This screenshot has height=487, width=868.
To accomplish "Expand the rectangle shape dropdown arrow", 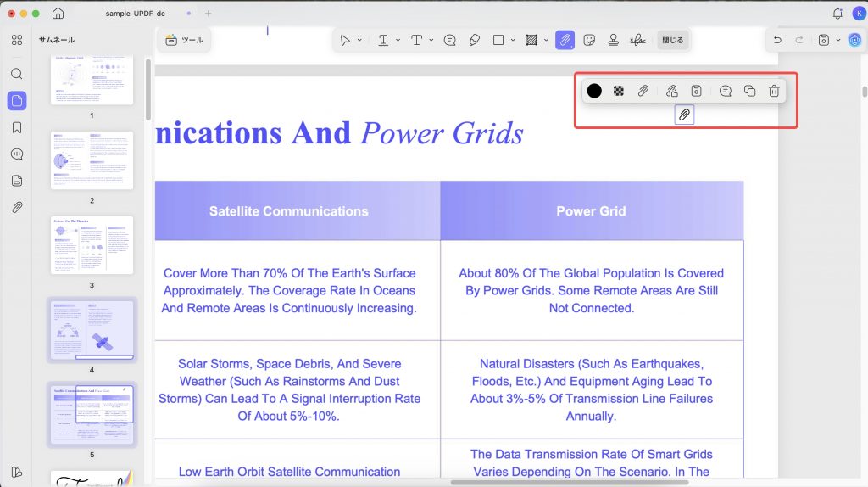I will point(513,40).
